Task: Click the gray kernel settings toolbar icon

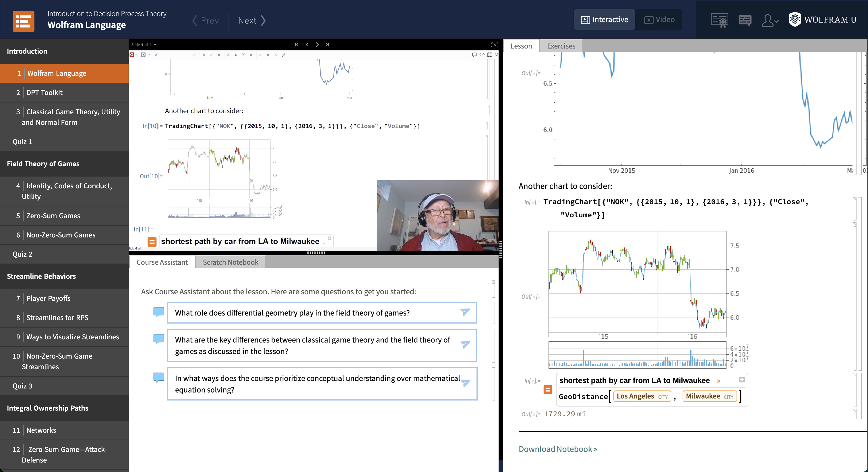Action: [143, 55]
